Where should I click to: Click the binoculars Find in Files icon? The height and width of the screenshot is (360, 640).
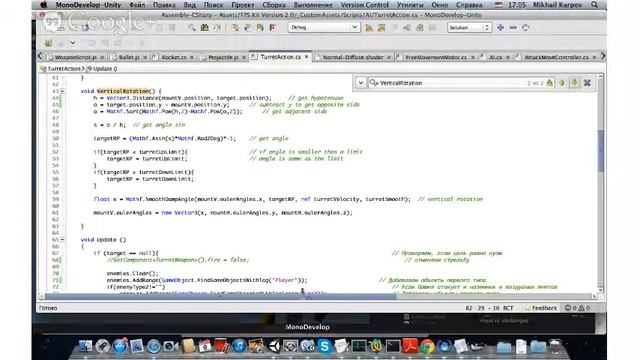[x=204, y=27]
